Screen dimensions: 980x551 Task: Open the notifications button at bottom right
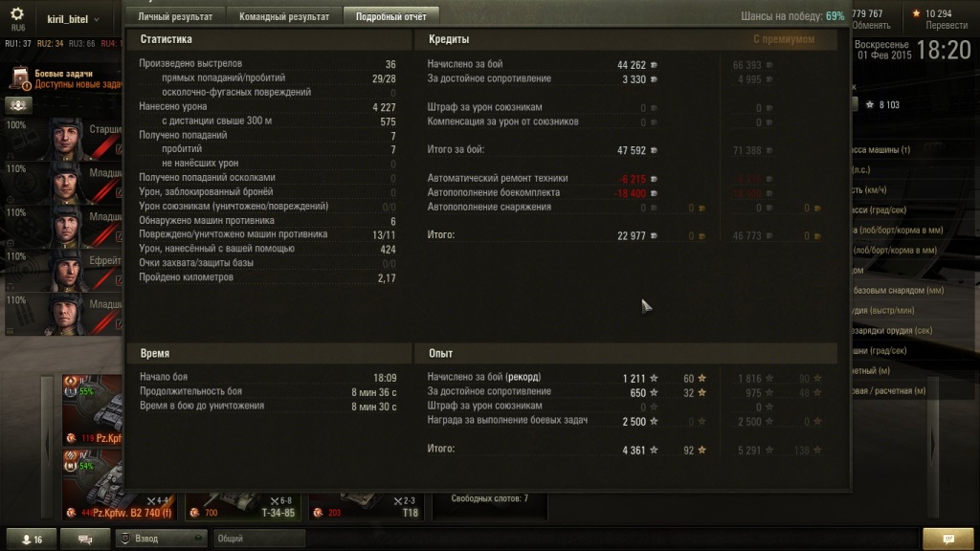point(948,540)
